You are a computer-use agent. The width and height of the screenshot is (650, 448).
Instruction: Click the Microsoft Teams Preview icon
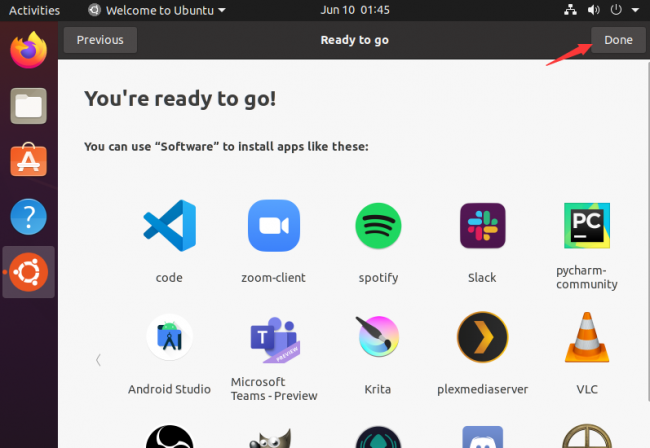(x=274, y=339)
